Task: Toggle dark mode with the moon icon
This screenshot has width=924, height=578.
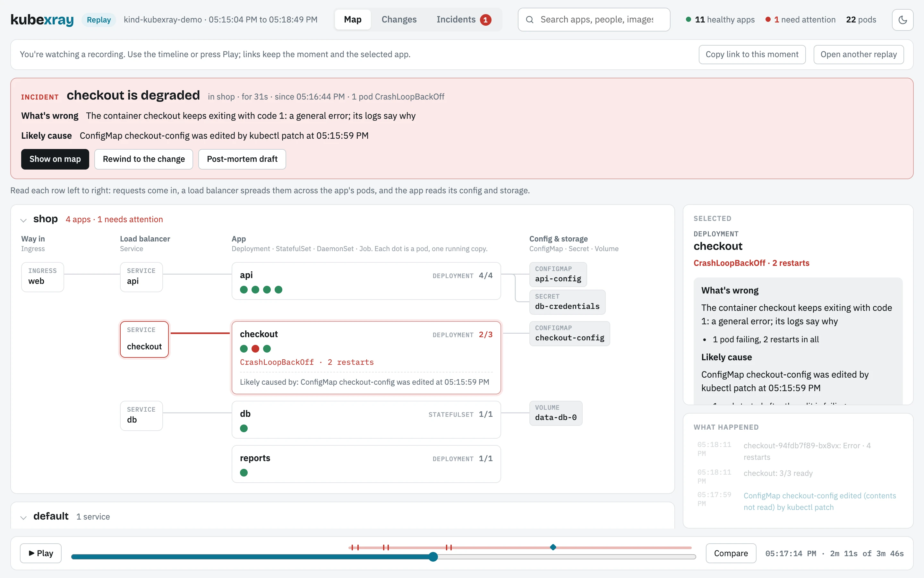Action: [902, 20]
